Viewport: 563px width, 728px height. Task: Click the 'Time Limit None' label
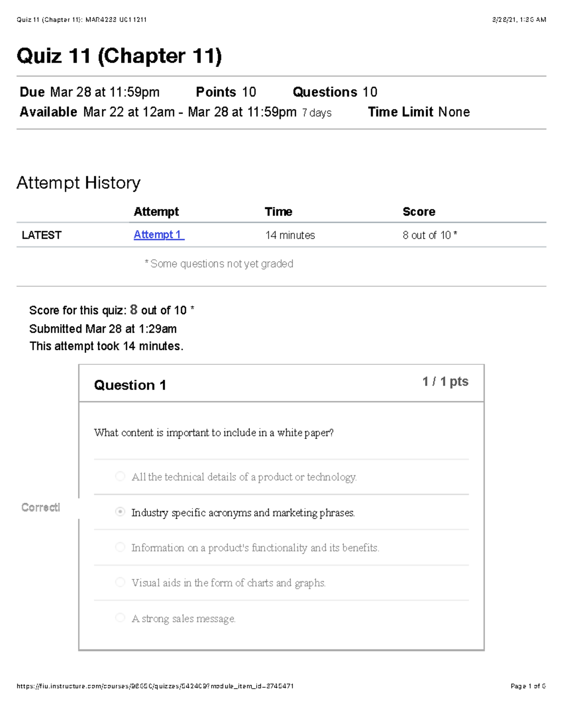tap(418, 112)
